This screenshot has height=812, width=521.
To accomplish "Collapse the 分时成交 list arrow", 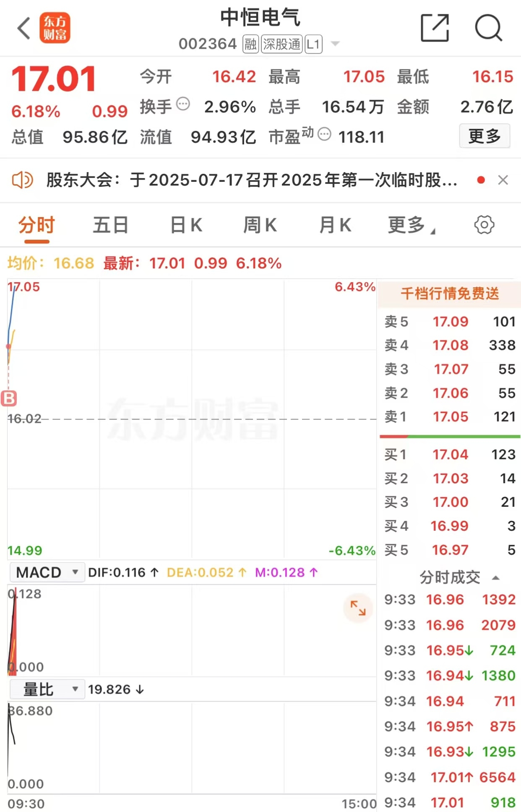I will coord(495,578).
